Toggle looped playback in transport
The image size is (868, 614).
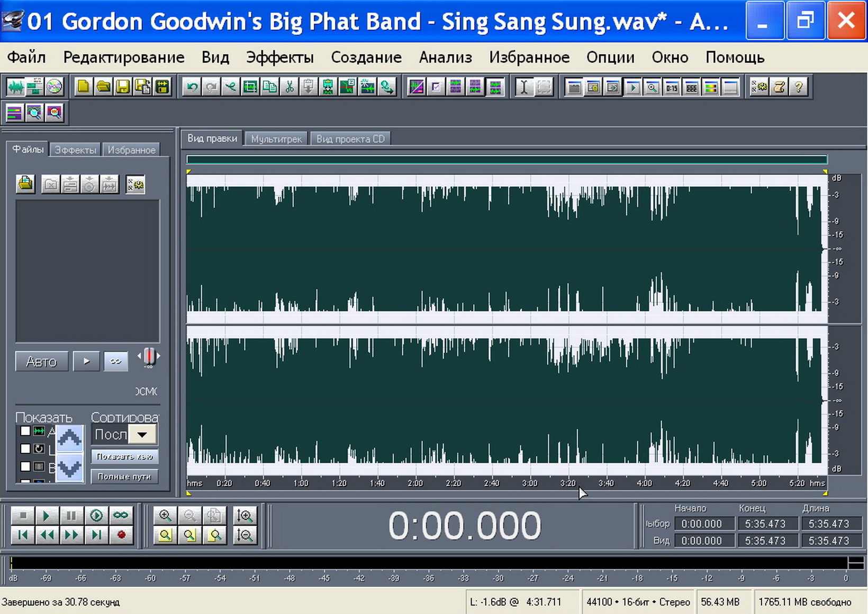click(x=121, y=515)
